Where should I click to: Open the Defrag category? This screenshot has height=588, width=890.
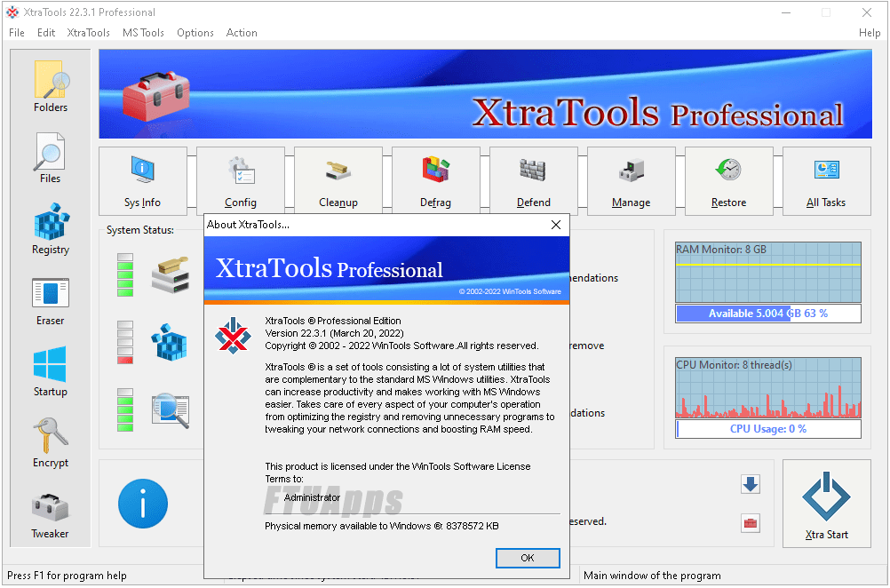(436, 181)
